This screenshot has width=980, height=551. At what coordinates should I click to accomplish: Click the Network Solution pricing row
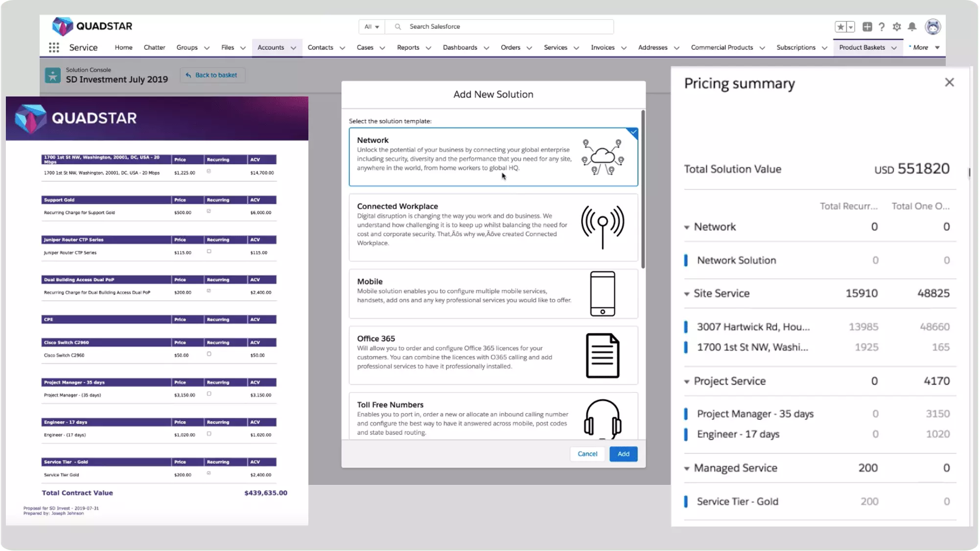[819, 261]
